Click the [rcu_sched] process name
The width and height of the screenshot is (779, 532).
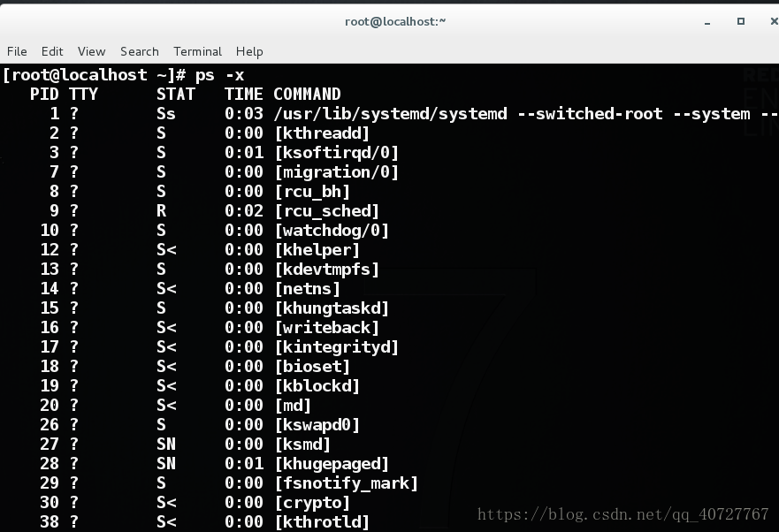(x=327, y=210)
